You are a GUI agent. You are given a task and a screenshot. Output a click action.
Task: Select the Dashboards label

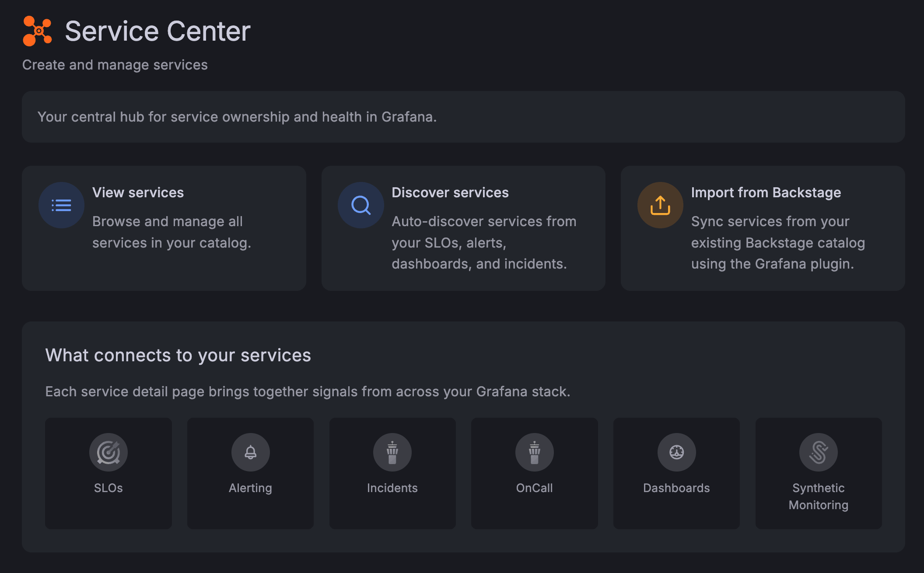pos(677,488)
